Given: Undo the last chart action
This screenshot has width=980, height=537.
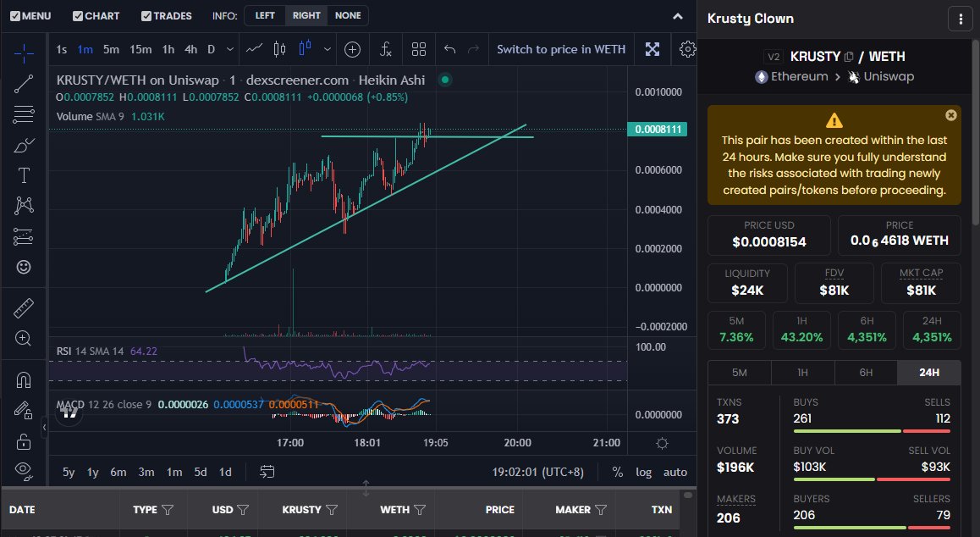Looking at the screenshot, I should [449, 49].
